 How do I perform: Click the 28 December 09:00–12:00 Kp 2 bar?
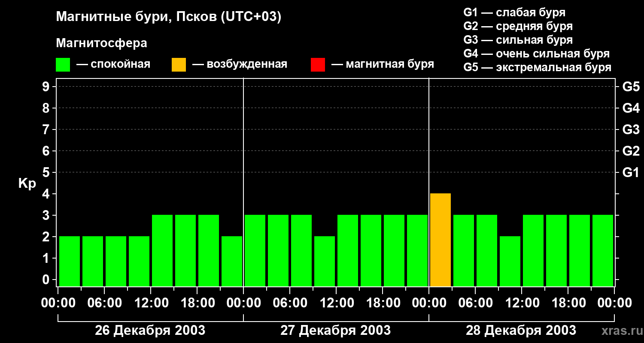coord(510,262)
